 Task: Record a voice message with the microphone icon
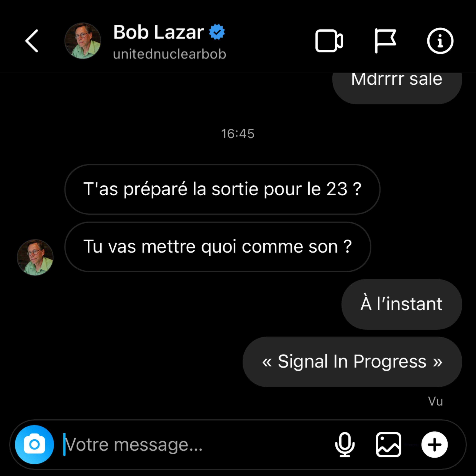pyautogui.click(x=345, y=444)
